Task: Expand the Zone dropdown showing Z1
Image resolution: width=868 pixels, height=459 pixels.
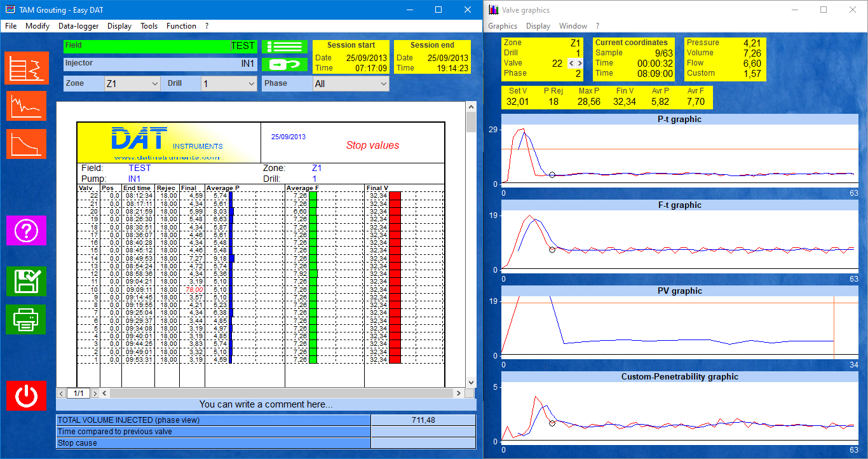Action: (x=132, y=84)
